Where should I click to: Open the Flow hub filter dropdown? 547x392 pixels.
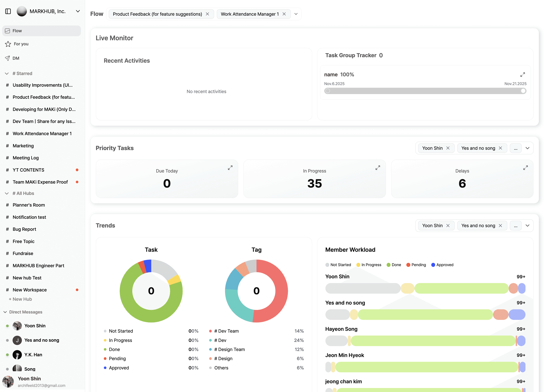(296, 14)
